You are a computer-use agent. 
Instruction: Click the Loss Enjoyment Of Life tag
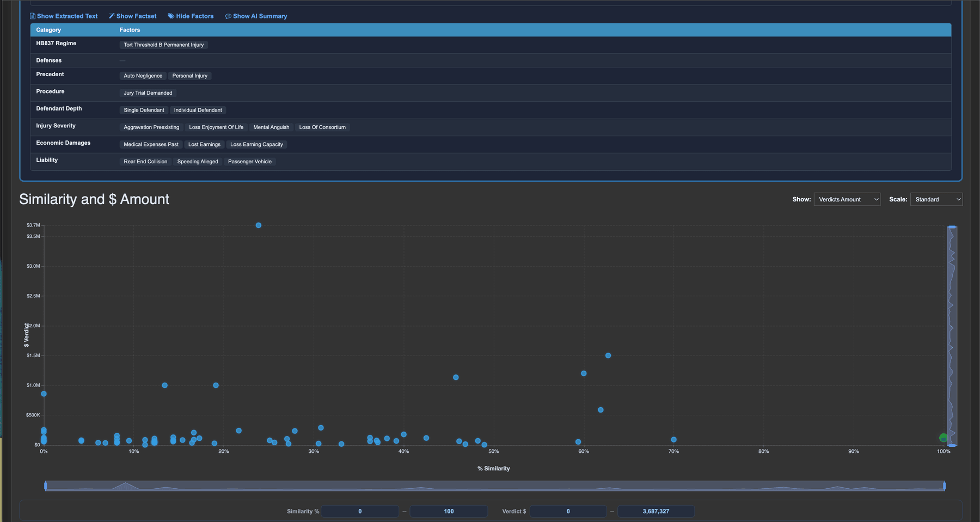(216, 127)
